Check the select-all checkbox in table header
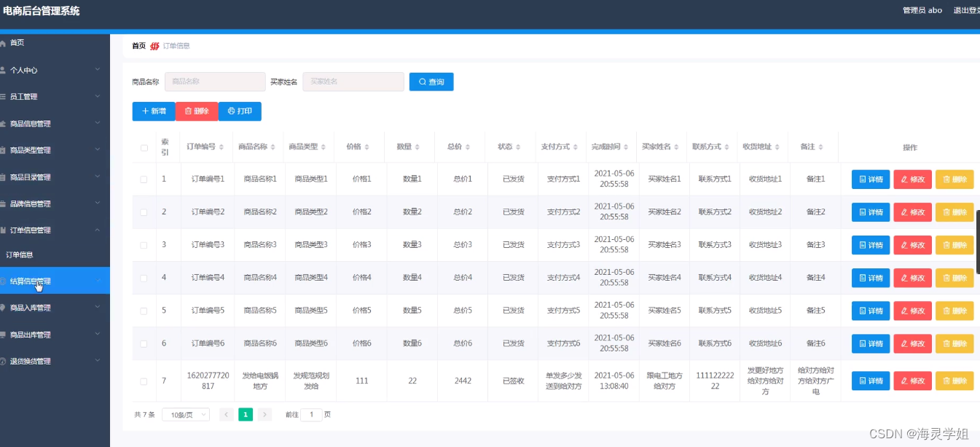Screen dimensions: 980x447 [x=144, y=147]
